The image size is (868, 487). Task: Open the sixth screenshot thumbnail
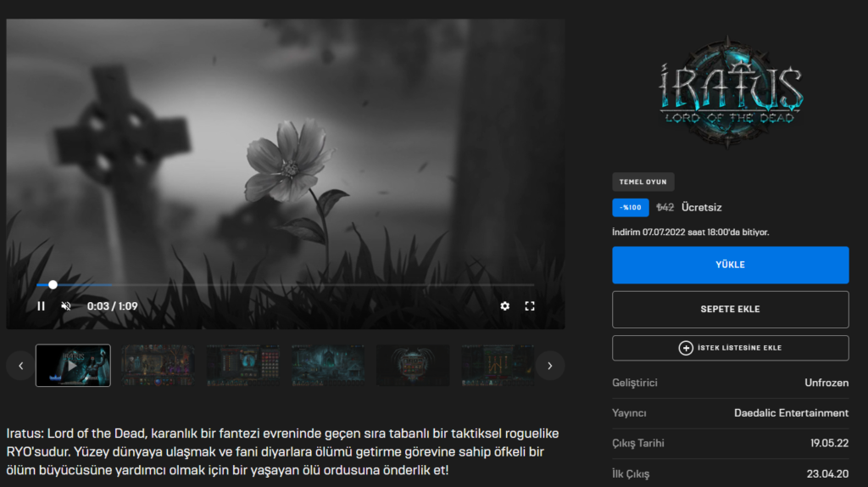(498, 366)
